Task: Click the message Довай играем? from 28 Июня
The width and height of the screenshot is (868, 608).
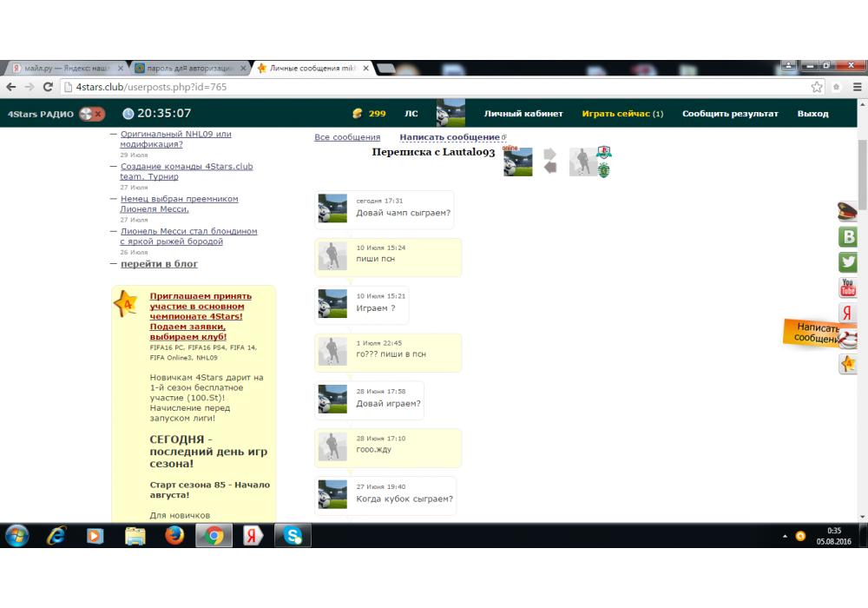Action: [x=388, y=404]
